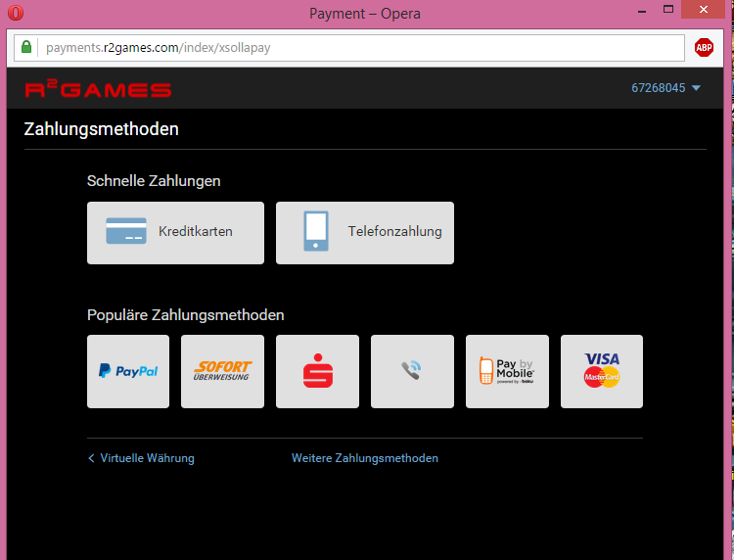734x560 pixels.
Task: Click the credit card icon in Kreditkarten
Action: [x=126, y=232]
